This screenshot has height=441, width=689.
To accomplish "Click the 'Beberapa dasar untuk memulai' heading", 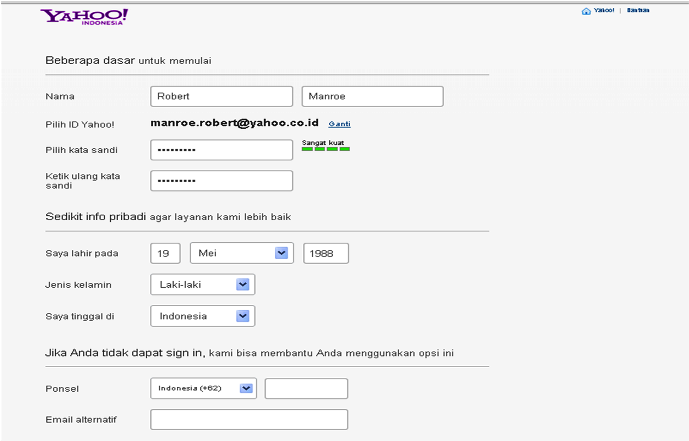I will (128, 60).
